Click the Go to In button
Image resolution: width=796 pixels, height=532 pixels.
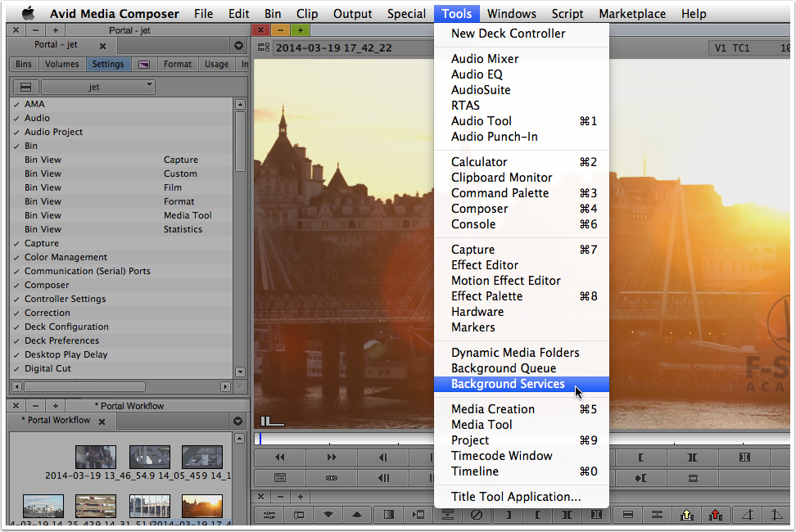640,478
